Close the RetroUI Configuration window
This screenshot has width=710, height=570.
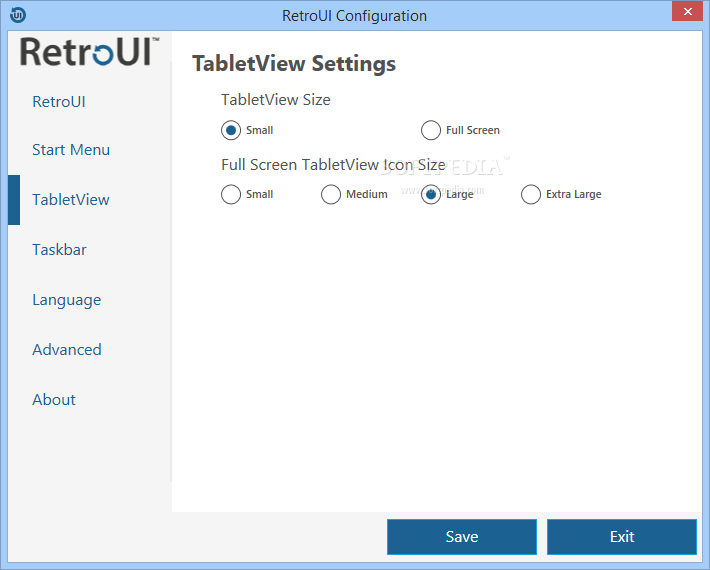click(x=687, y=11)
